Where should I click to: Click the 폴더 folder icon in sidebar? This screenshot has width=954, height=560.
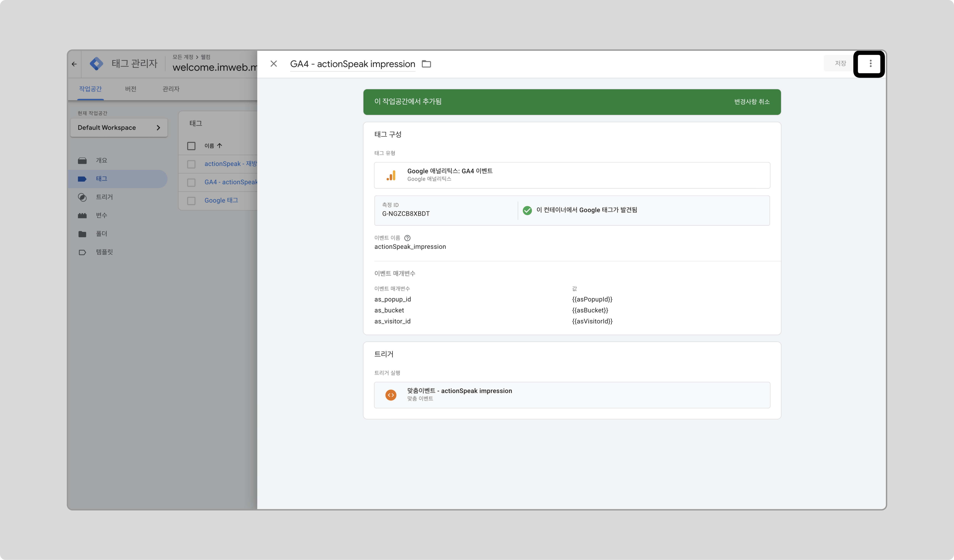(82, 234)
